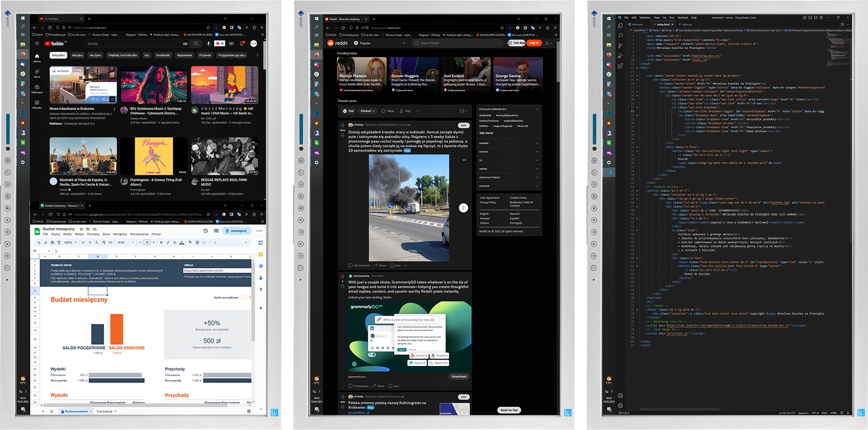Click the Szukaj search field on YouTube
868x430 pixels.
pos(137,44)
